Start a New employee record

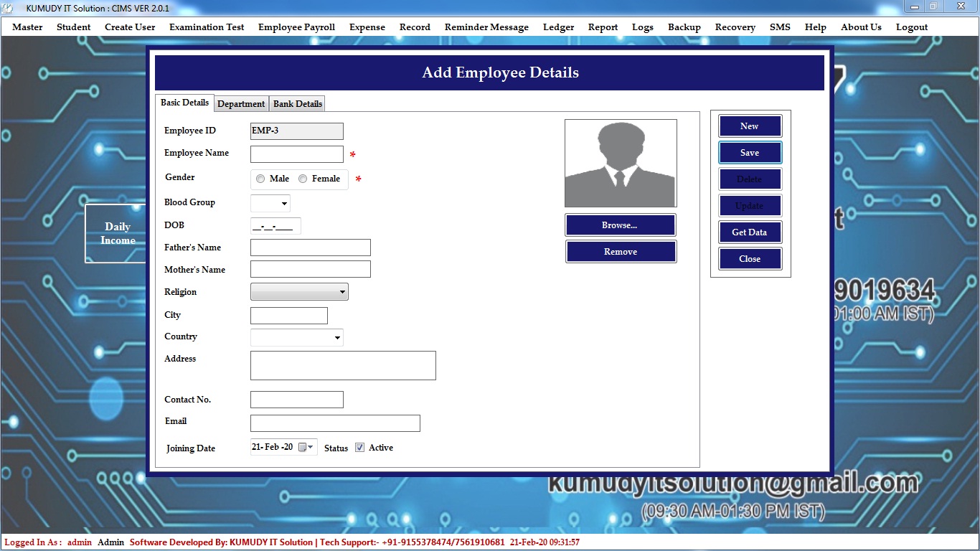pyautogui.click(x=749, y=126)
